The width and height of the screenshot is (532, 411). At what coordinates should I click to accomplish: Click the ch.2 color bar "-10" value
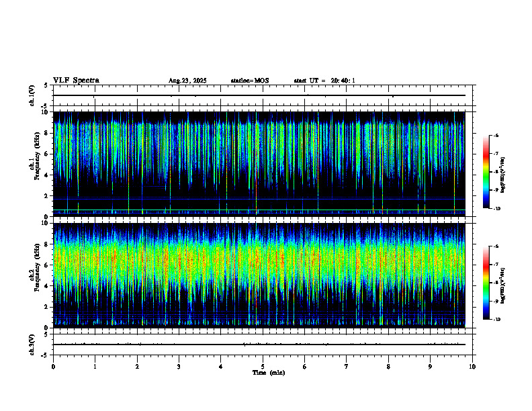click(496, 320)
